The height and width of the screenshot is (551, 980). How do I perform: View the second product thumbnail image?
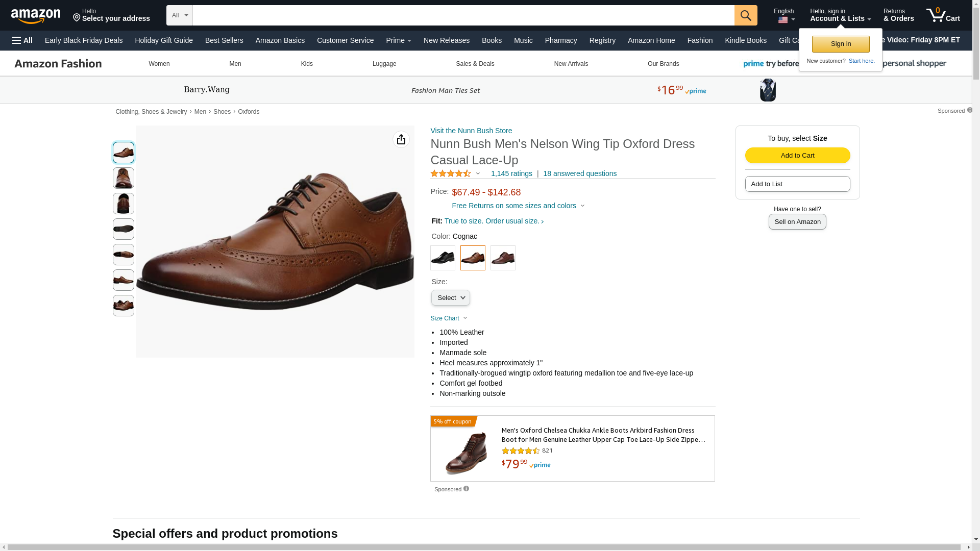point(124,178)
